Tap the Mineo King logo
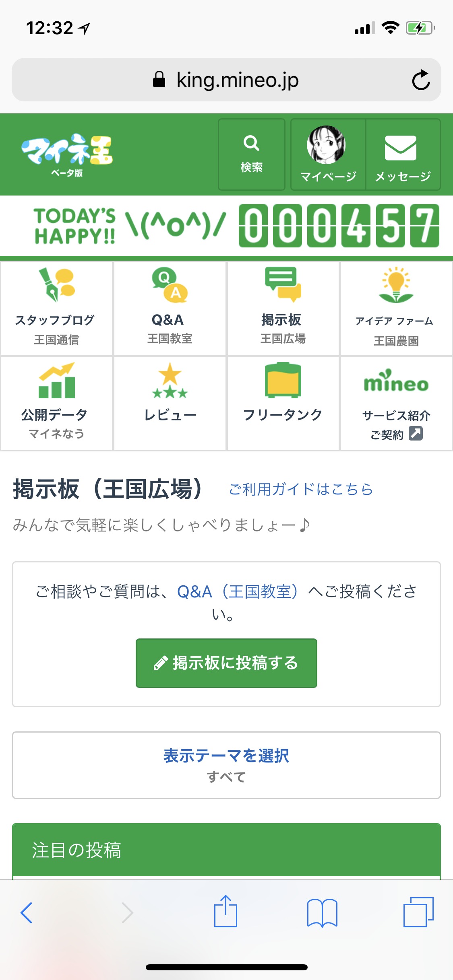Image resolution: width=453 pixels, height=980 pixels. point(67,154)
